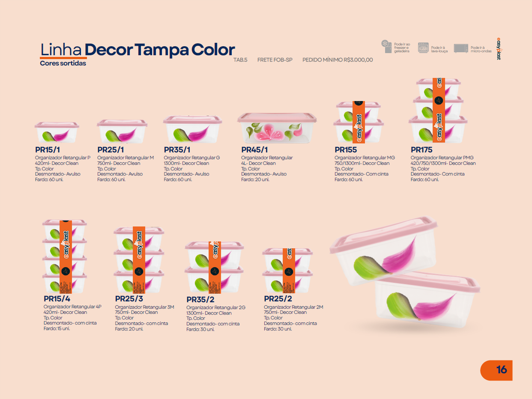Select the PR15/1 small container image
The image size is (532, 399).
[57, 132]
